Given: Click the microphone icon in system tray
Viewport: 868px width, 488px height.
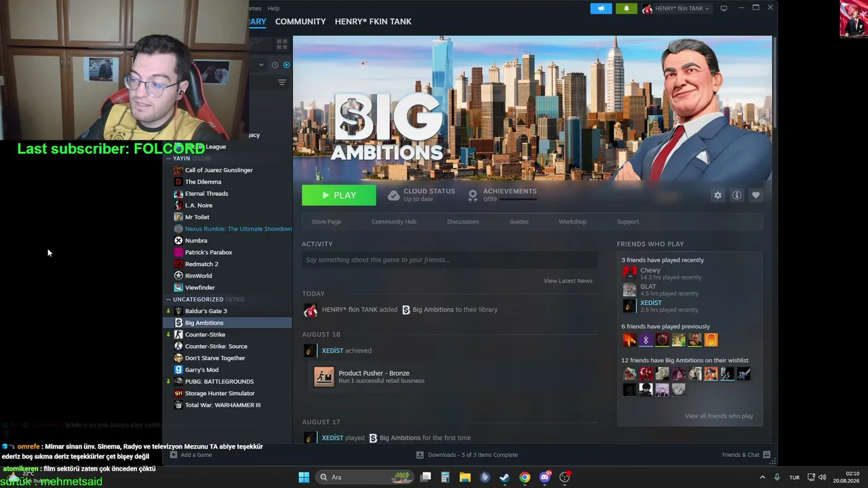Looking at the screenshot, I should click(777, 477).
